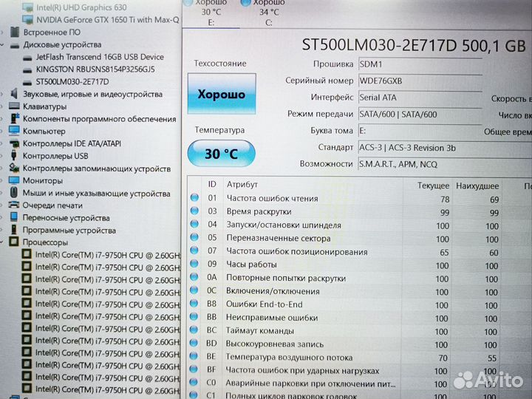Sort table by Атрибут column header

tap(242, 184)
